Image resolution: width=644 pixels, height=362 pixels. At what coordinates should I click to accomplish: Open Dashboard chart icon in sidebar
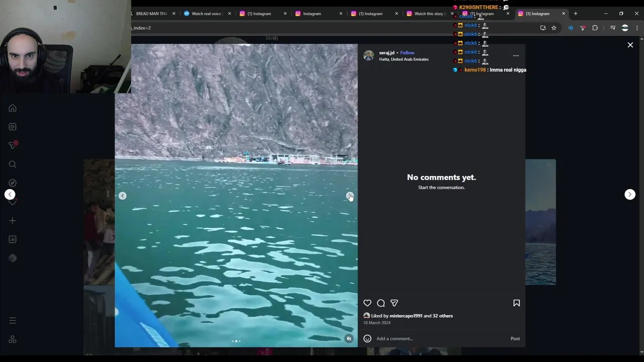coord(13,239)
